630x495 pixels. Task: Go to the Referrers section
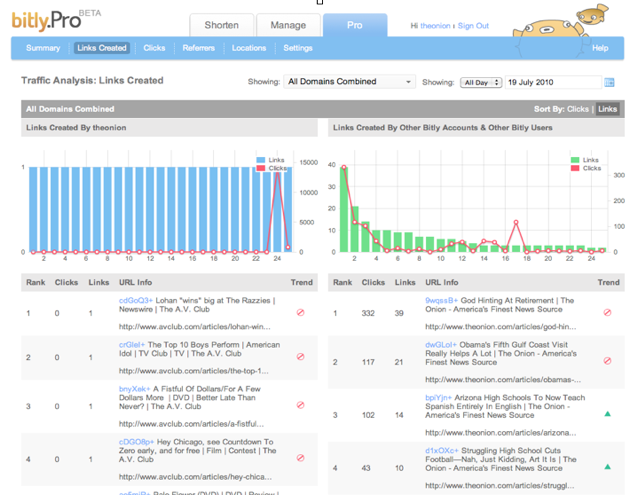click(199, 48)
